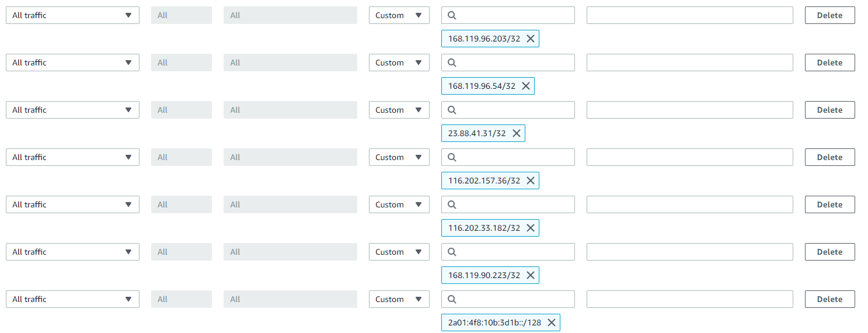Image resolution: width=868 pixels, height=333 pixels.
Task: Click the search box above the 23.88.41.31/32 tag
Action: click(508, 110)
